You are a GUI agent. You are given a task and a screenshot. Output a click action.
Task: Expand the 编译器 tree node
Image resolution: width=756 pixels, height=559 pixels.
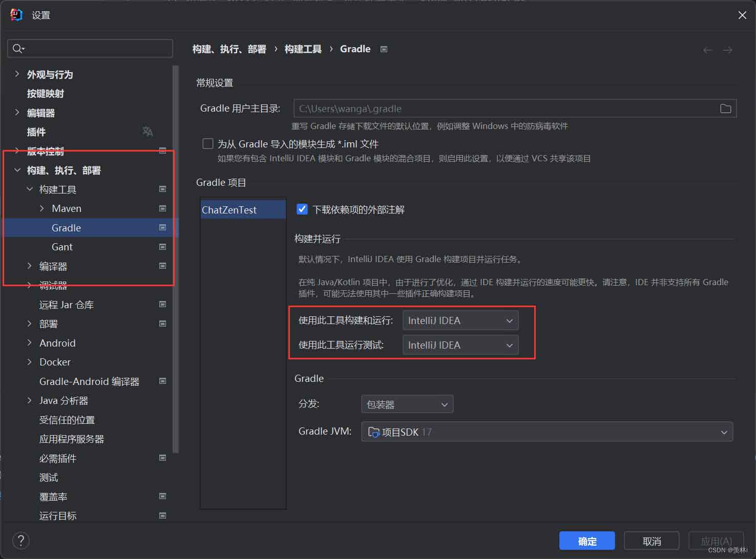(30, 266)
